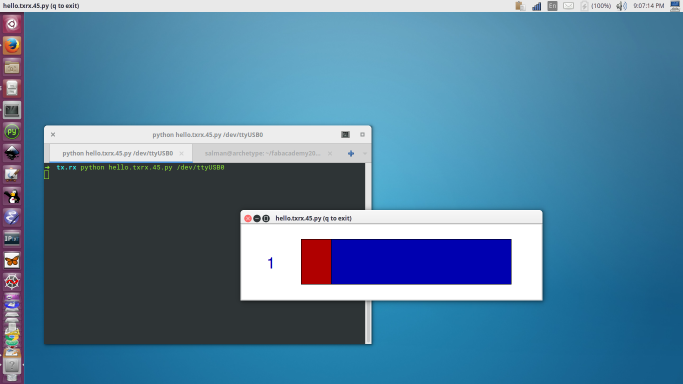683x384 pixels.
Task: Close the terminal window using X
Action: pos(53,135)
